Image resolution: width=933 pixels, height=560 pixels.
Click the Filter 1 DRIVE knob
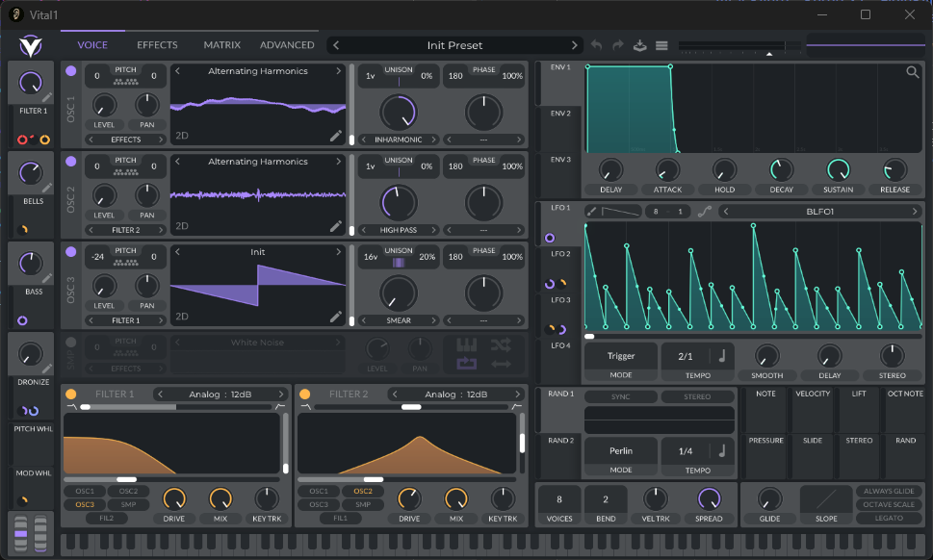tap(173, 498)
